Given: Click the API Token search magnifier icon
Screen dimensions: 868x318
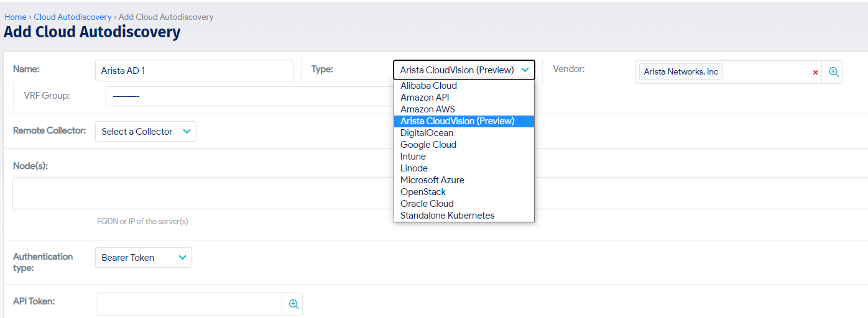Looking at the screenshot, I should pos(293,304).
